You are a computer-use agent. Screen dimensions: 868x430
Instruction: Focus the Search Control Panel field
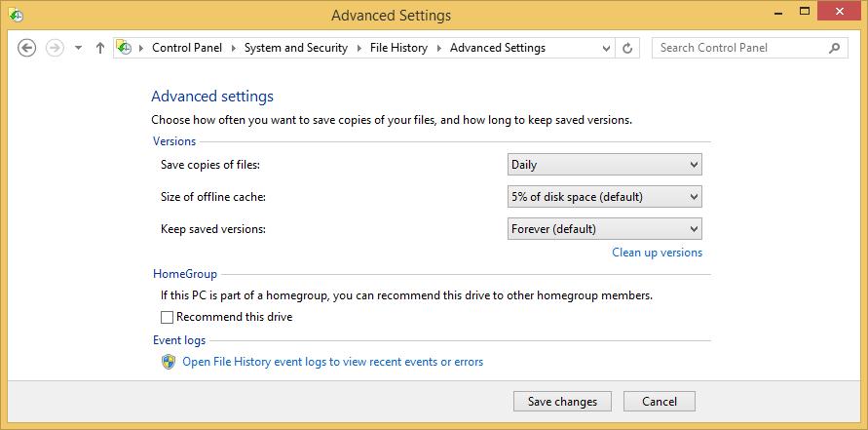740,48
